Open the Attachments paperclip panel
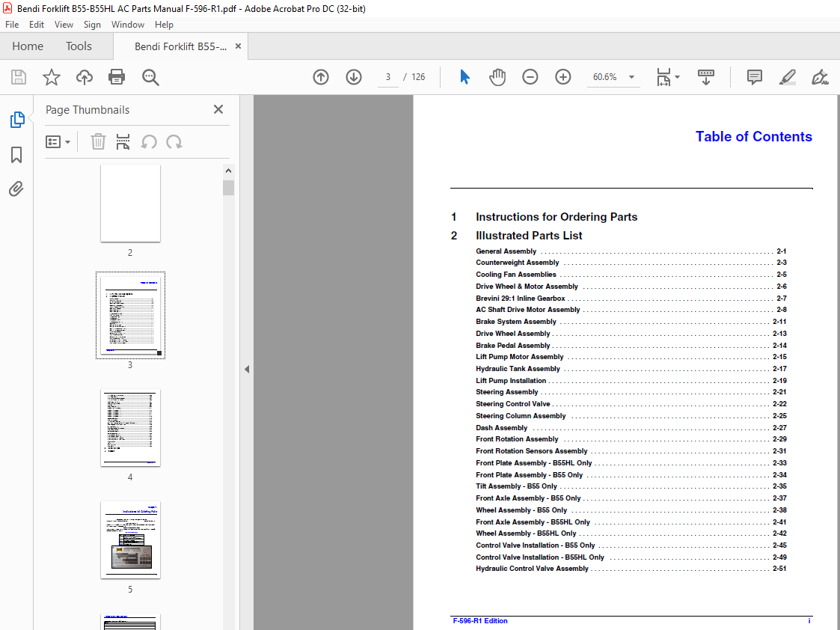840x630 pixels. coord(16,189)
